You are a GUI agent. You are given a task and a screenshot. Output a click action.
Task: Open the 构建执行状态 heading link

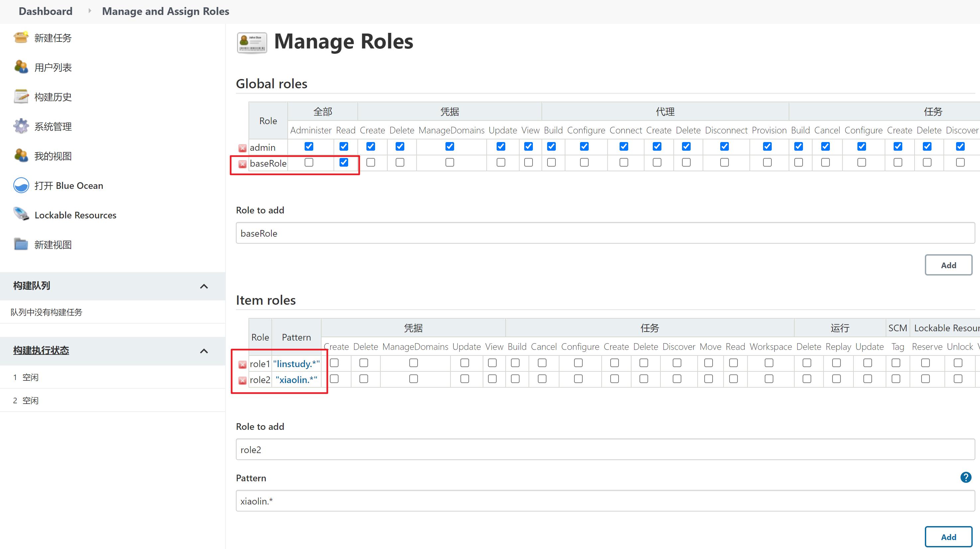click(41, 350)
